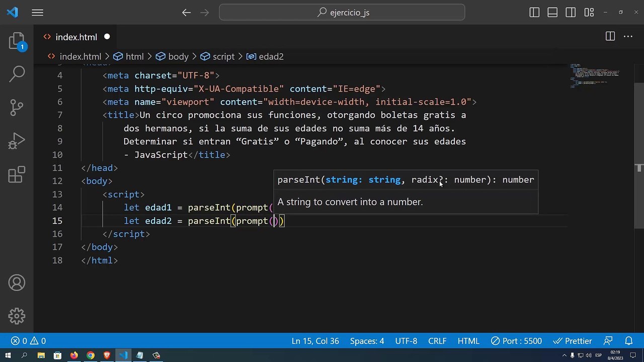Image resolution: width=644 pixels, height=362 pixels.
Task: Change indentation via Spaces: 4
Action: click(x=367, y=341)
